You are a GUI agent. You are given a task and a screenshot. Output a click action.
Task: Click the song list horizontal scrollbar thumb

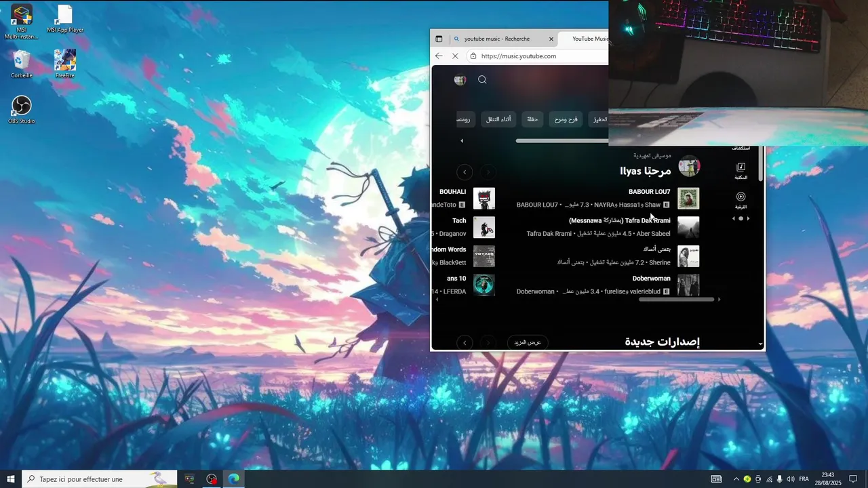pos(677,299)
